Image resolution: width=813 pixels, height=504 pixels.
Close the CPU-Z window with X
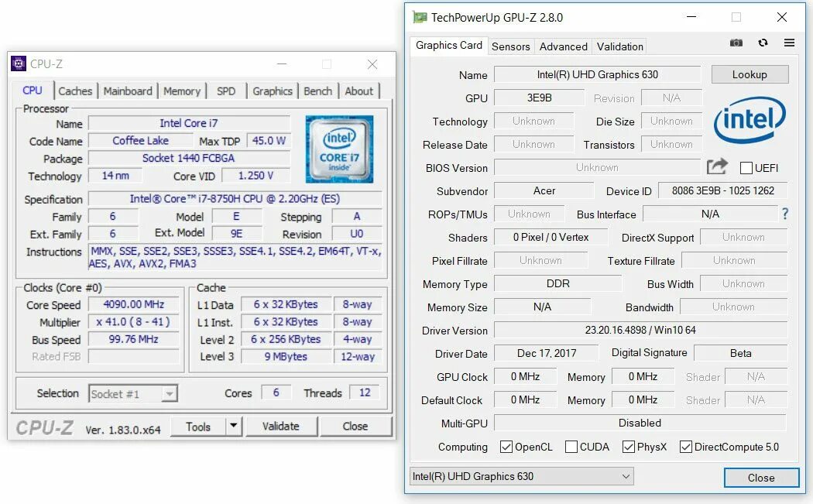tap(372, 64)
